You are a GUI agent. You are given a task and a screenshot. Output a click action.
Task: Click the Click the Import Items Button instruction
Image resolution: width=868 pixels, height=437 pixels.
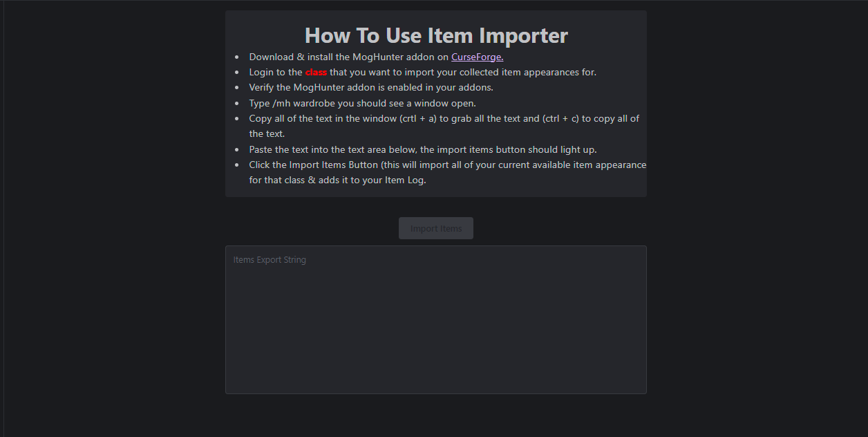pos(448,172)
